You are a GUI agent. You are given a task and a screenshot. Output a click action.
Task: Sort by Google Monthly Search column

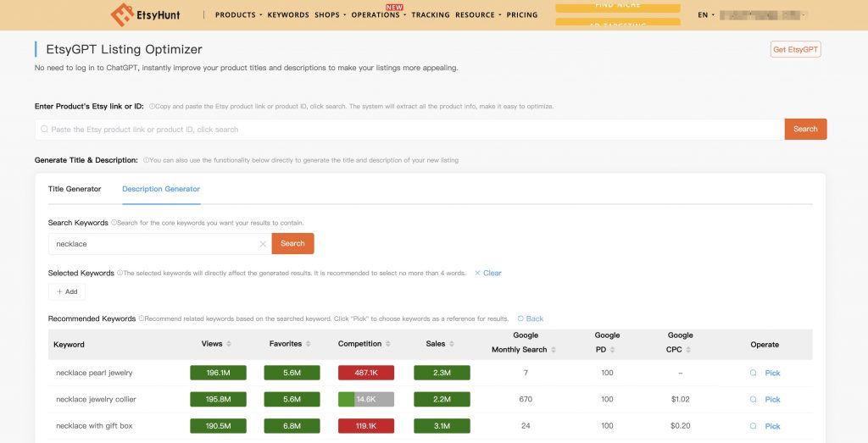point(554,350)
